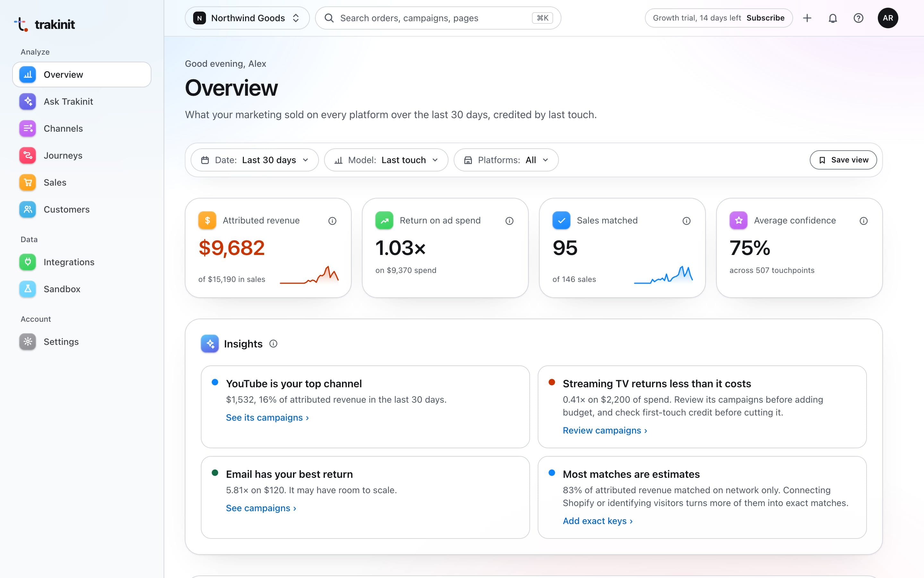
Task: Show info for Sales matched
Action: 687,221
